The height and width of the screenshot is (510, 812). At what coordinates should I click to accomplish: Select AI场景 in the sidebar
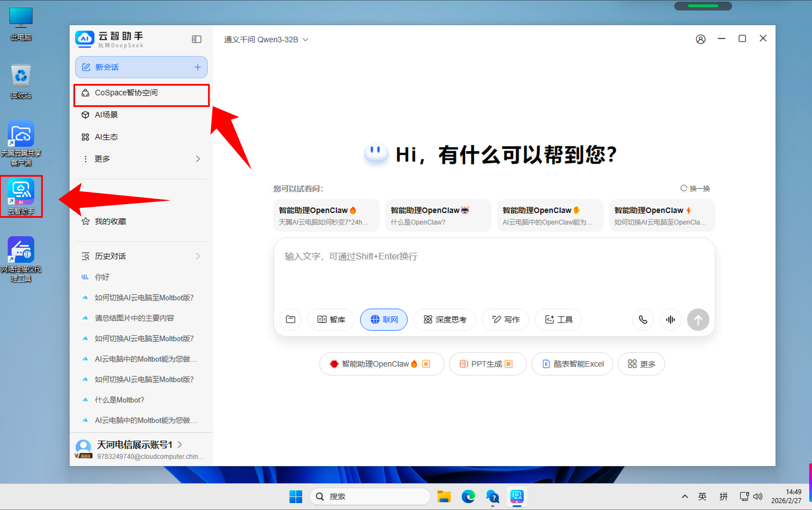[x=106, y=115]
